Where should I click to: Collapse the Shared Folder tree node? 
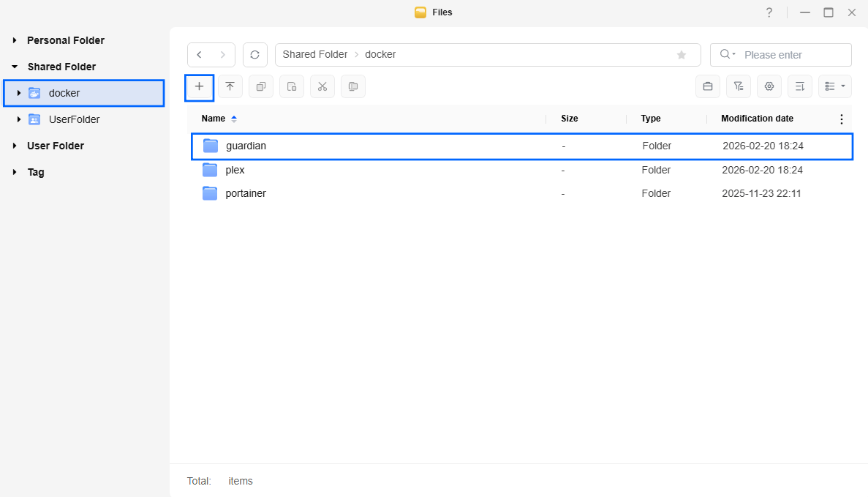click(x=15, y=67)
